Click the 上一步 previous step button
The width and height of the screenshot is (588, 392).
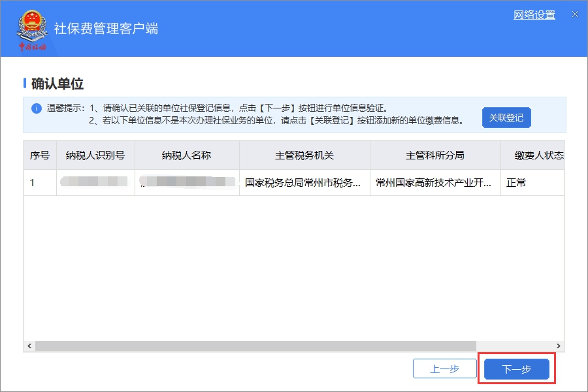[x=445, y=368]
